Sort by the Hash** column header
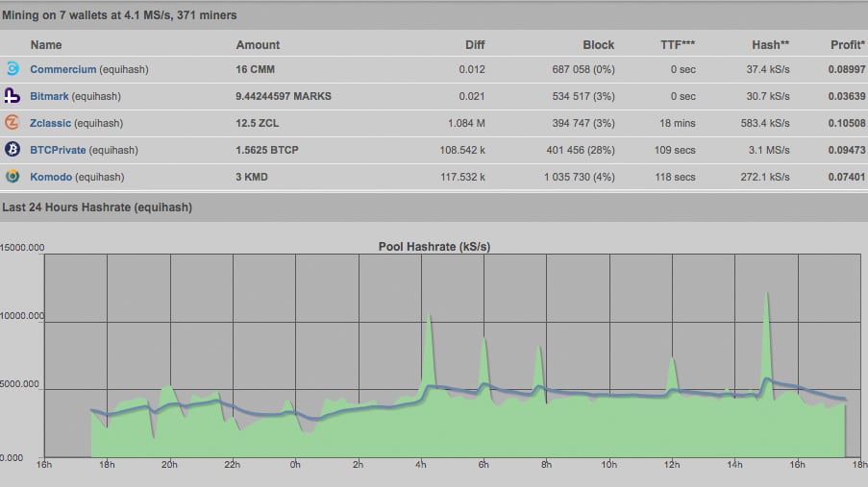 click(x=770, y=44)
